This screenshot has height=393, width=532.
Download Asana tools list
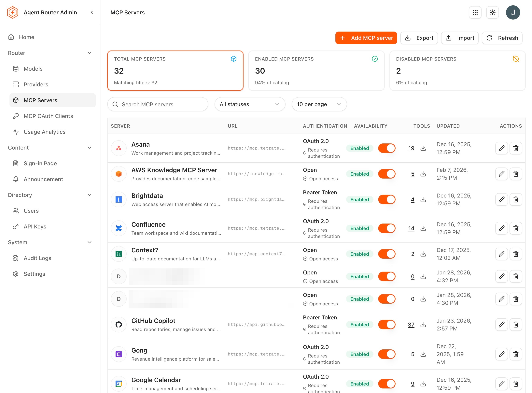click(423, 148)
